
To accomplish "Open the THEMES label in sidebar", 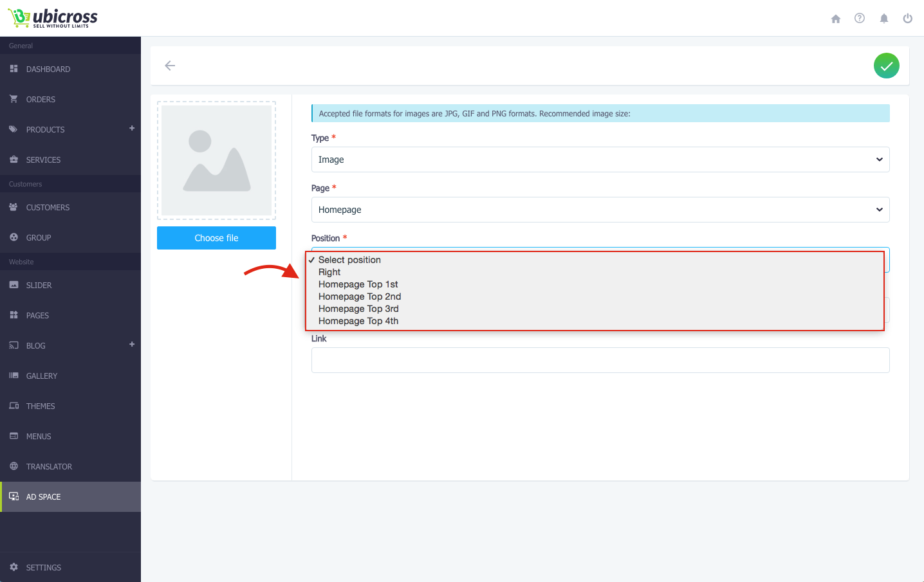I will click(x=41, y=406).
